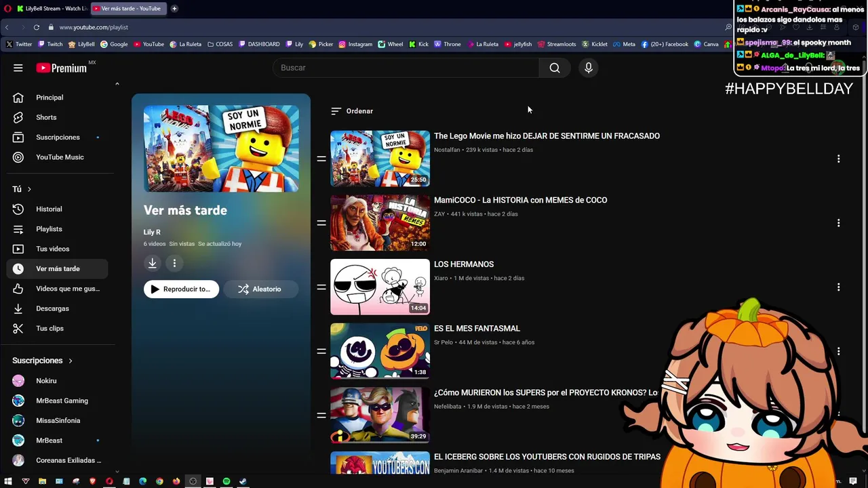
Task: Go back with browser back arrow
Action: point(7,27)
